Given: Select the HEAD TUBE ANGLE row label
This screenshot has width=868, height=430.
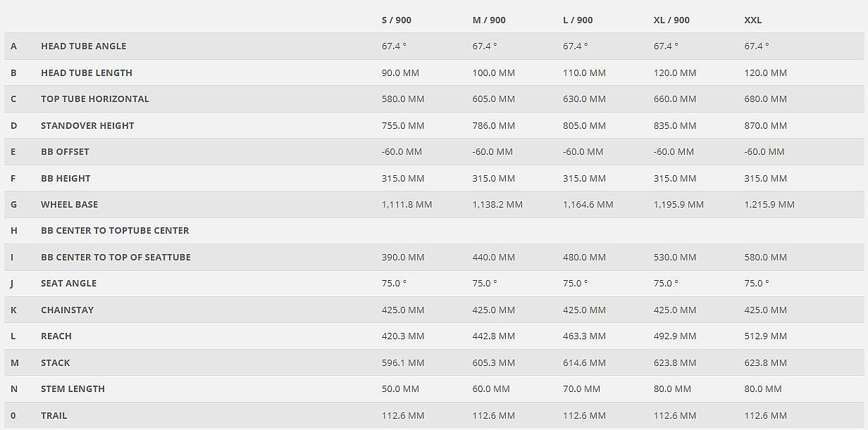Looking at the screenshot, I should pyautogui.click(x=83, y=46).
